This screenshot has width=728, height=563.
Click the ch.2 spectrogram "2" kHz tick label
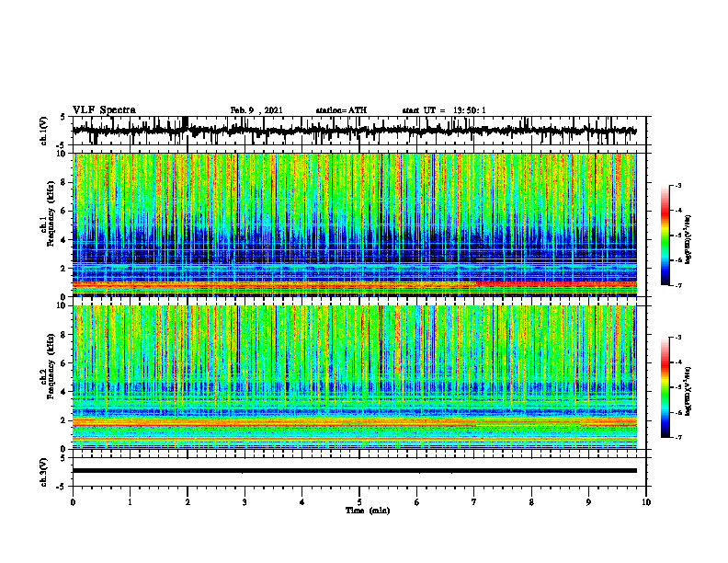pos(65,420)
